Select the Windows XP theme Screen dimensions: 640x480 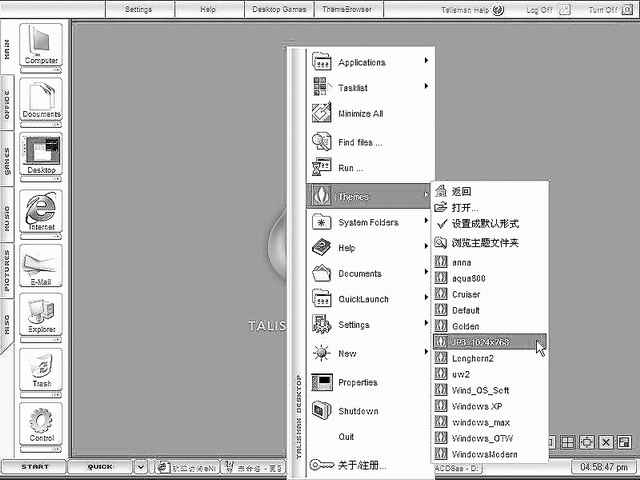[x=490, y=407]
